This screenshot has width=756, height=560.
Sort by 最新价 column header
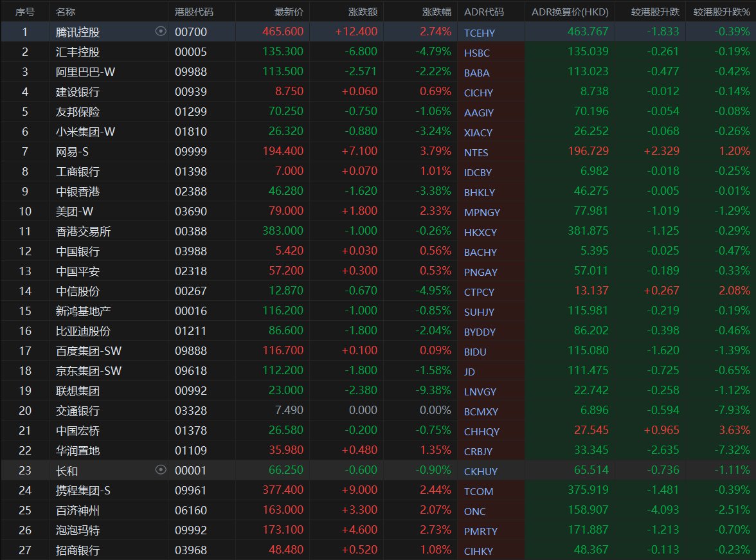click(x=289, y=12)
